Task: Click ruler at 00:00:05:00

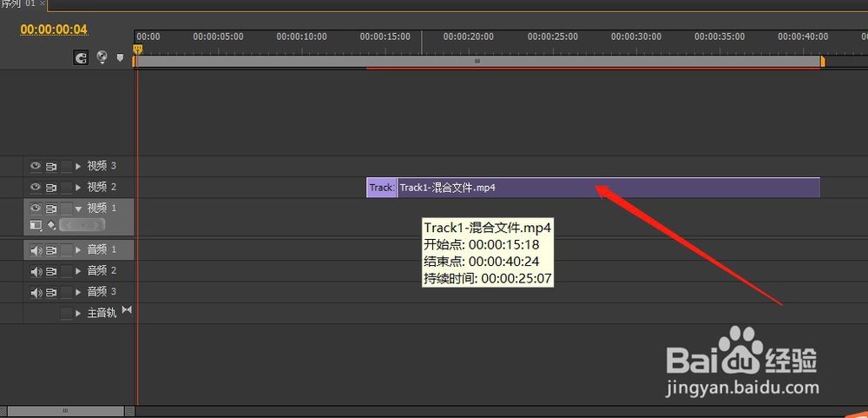Action: pos(218,36)
